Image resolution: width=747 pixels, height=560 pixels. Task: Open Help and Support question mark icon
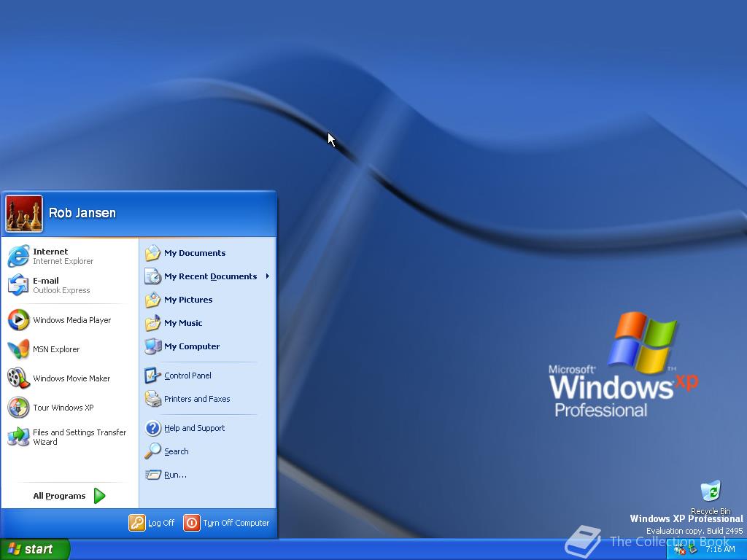tap(152, 428)
